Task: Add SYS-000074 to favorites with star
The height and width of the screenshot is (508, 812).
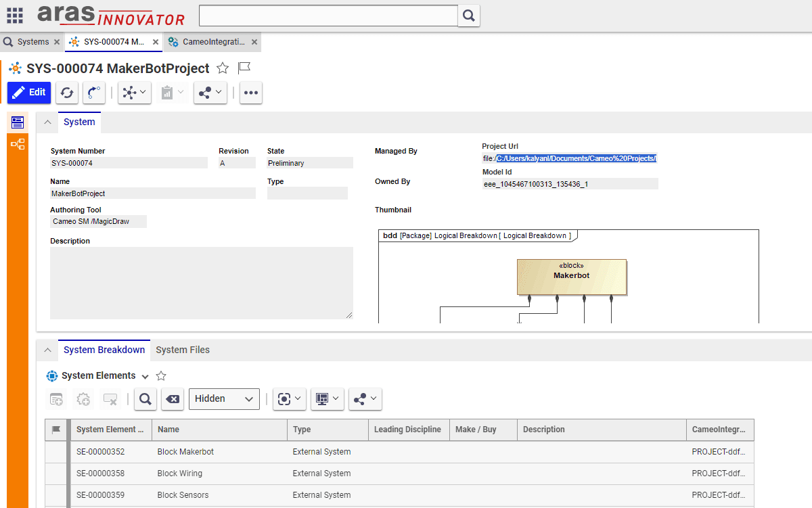Action: [223, 68]
